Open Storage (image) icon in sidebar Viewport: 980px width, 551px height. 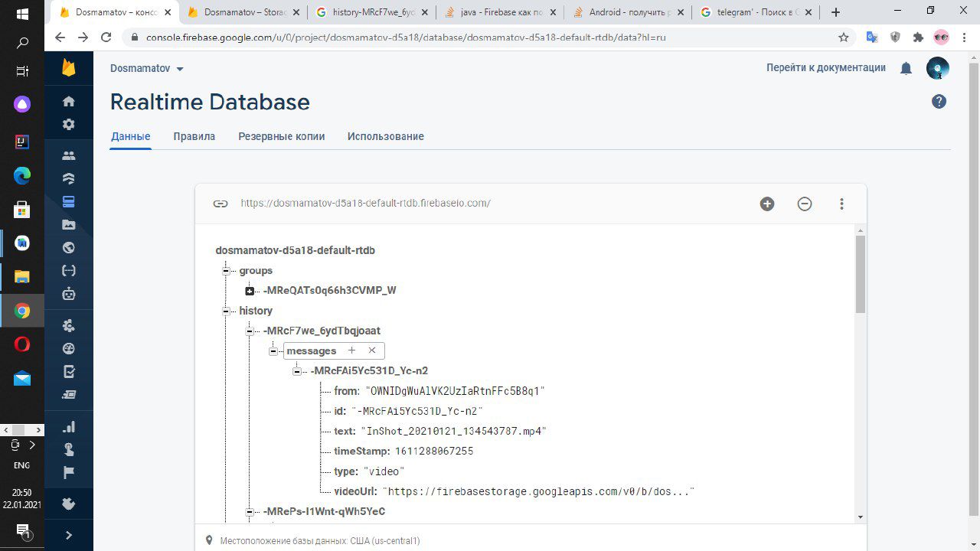tap(69, 225)
